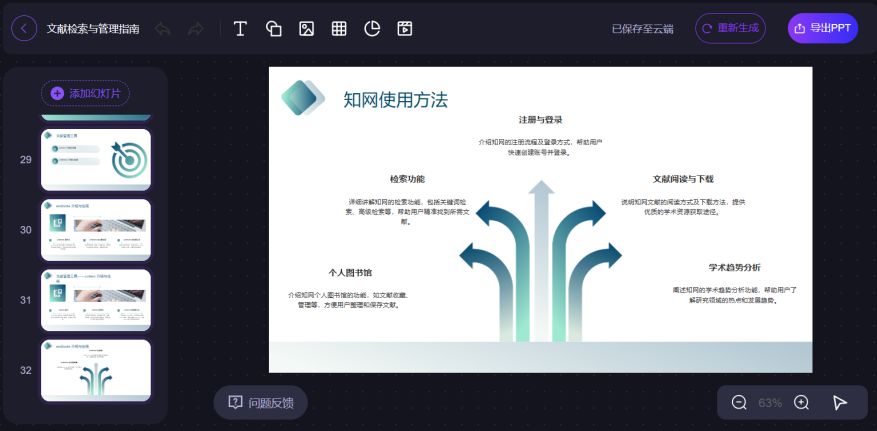
Task: Insert a chart using pie icon
Action: (372, 29)
